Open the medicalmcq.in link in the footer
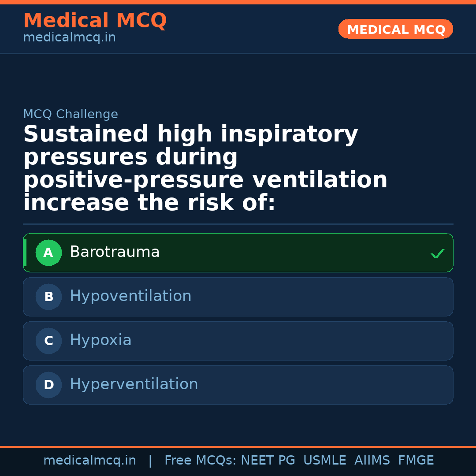Screen dimensions: 476x476 coord(89,461)
